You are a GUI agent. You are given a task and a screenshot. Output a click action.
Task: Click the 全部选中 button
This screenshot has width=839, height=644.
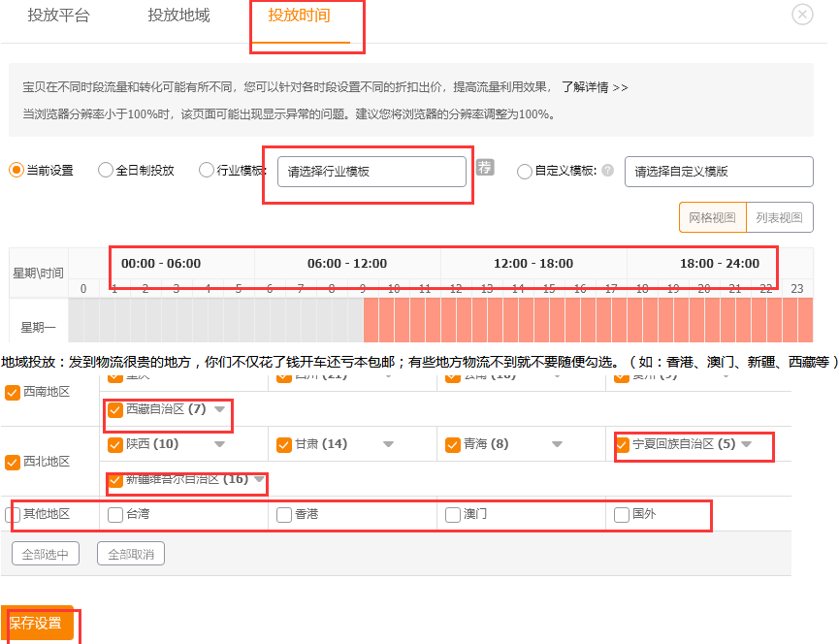click(x=46, y=554)
